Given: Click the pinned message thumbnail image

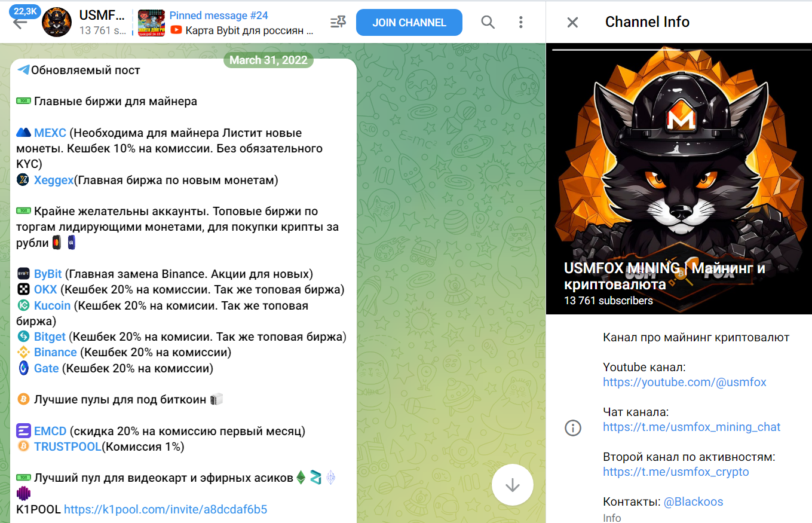Looking at the screenshot, I should tap(151, 22).
